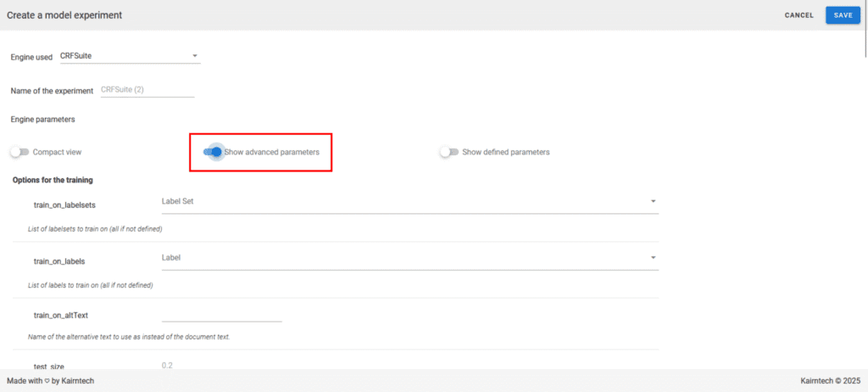This screenshot has width=868, height=392.
Task: Click the Options for the training heading
Action: 53,180
